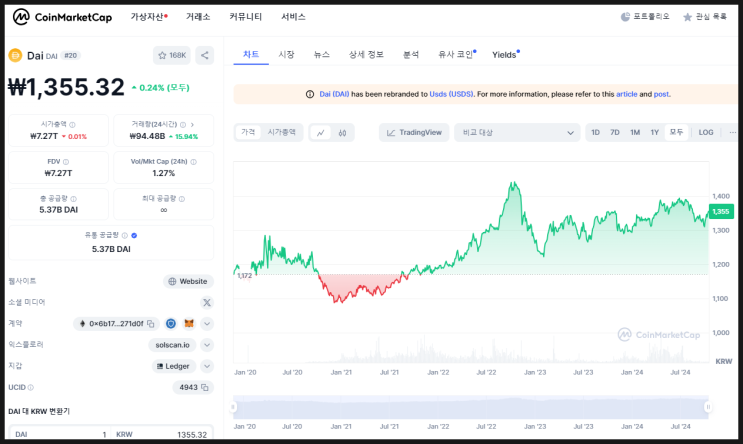Select the 차트 tab
743x444 pixels.
click(251, 54)
